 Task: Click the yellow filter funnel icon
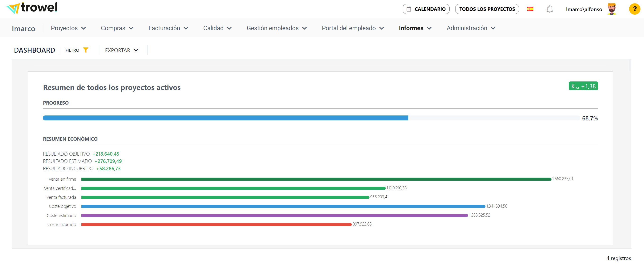click(85, 50)
